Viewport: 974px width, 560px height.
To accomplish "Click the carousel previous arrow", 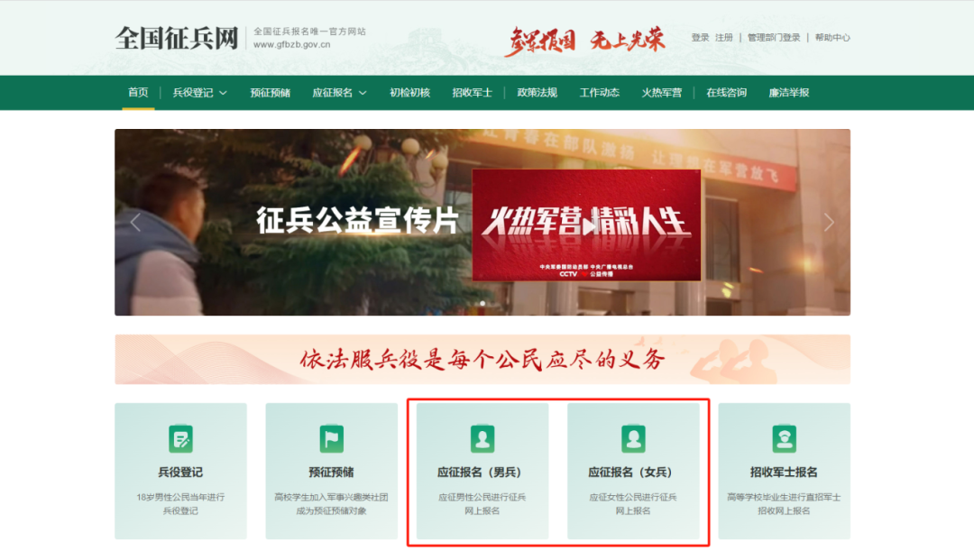I will (x=134, y=223).
